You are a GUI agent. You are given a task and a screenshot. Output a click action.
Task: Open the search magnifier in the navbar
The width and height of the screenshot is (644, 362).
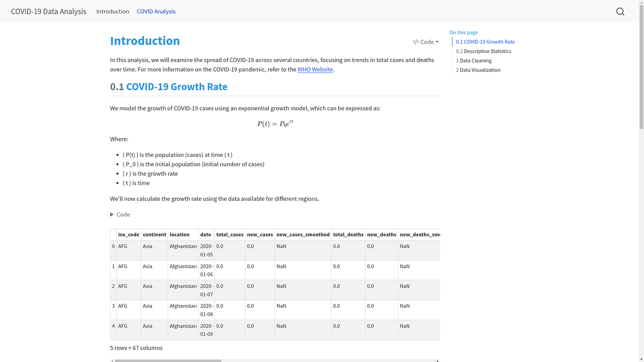(x=620, y=11)
